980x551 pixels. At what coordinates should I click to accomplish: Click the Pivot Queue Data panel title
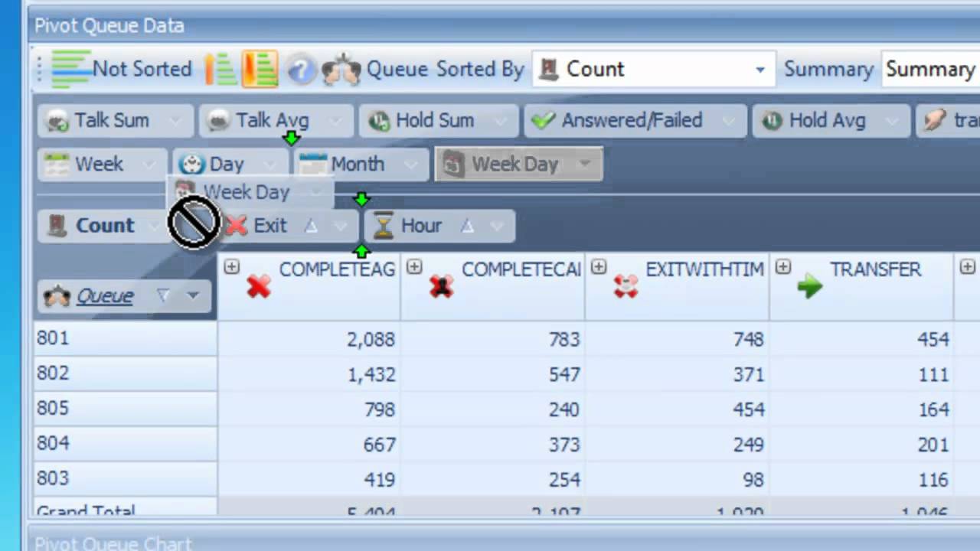tap(109, 26)
